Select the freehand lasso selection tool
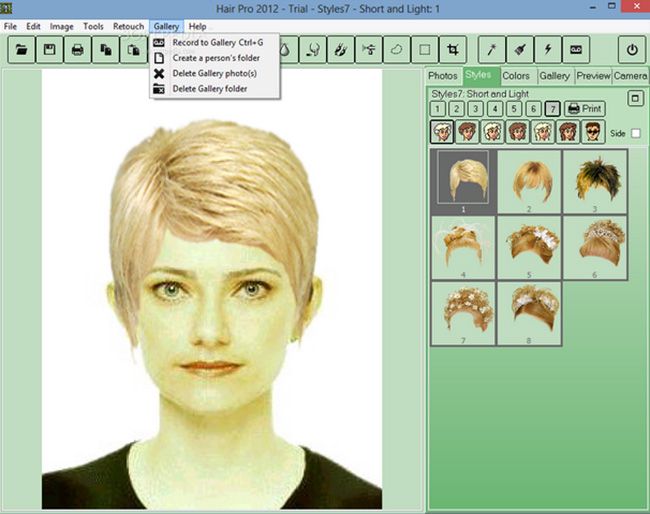The height and width of the screenshot is (514, 650). (397, 50)
